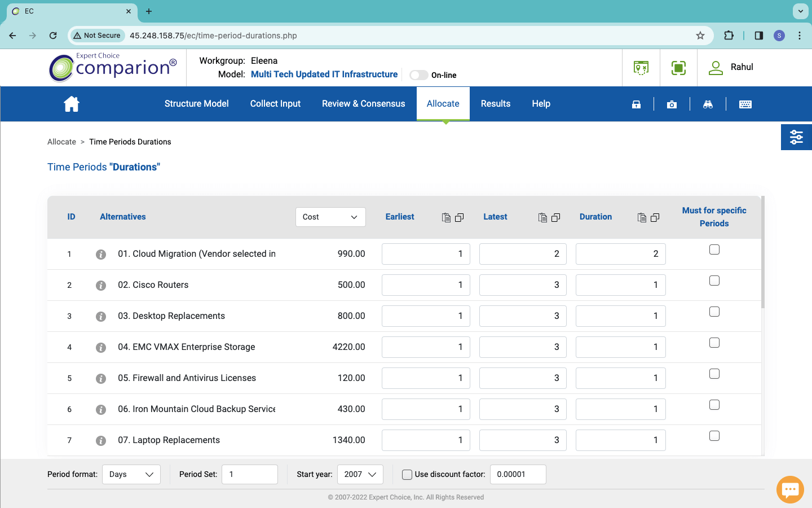Open the Multi Tech Updated IT Infrastructure model link

coord(324,75)
